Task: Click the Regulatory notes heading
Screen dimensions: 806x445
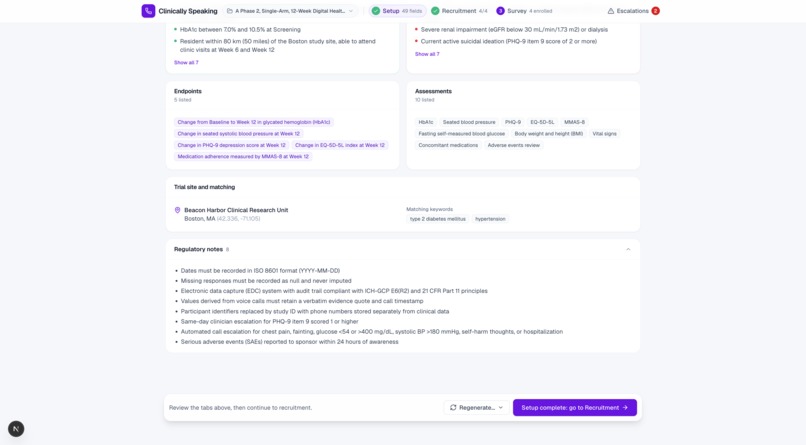Action: point(198,249)
